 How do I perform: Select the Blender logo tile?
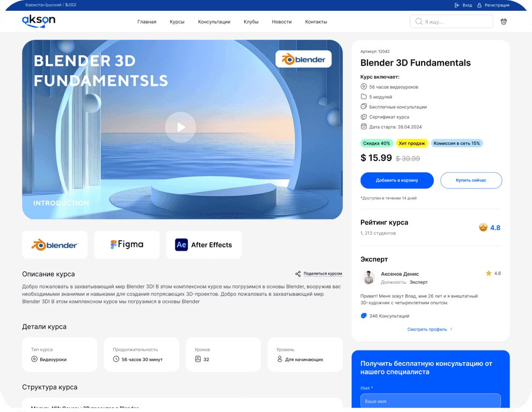click(x=55, y=245)
